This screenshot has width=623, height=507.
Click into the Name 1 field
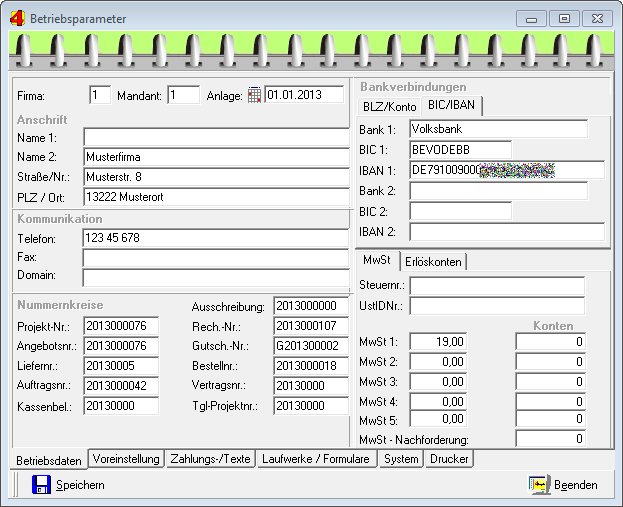click(215, 137)
